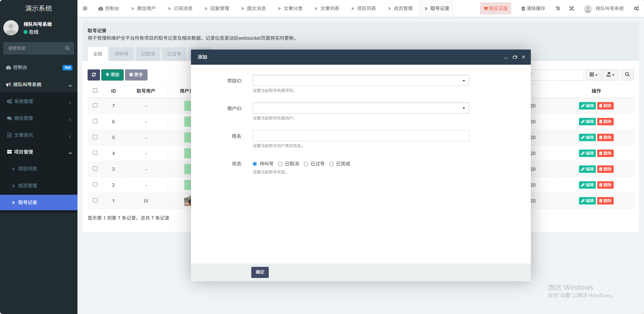
Task: Expand the 系统管理 sidebar menu
Action: pyautogui.click(x=39, y=101)
